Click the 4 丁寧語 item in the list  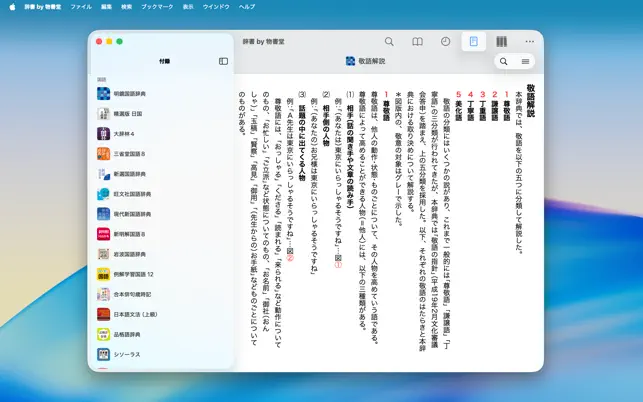click(x=470, y=106)
